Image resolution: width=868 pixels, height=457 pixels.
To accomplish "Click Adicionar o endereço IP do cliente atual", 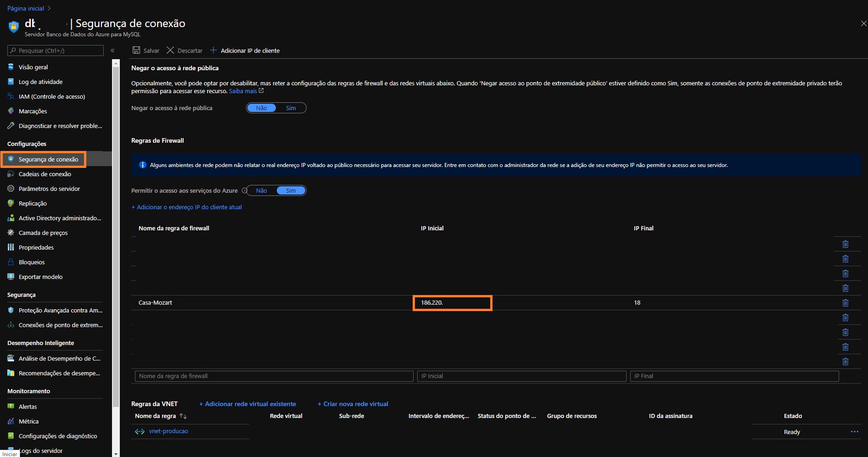I will click(186, 207).
